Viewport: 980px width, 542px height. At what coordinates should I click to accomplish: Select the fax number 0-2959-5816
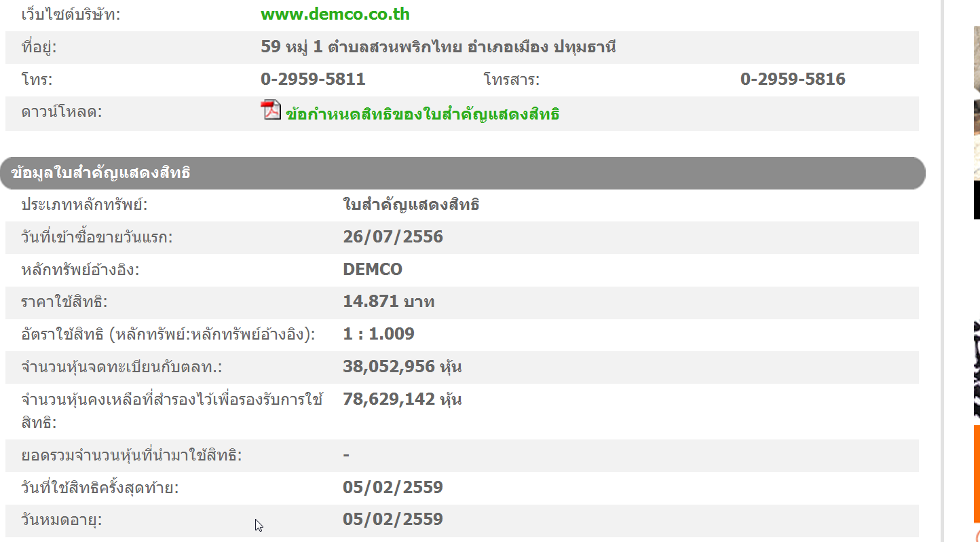pos(793,79)
